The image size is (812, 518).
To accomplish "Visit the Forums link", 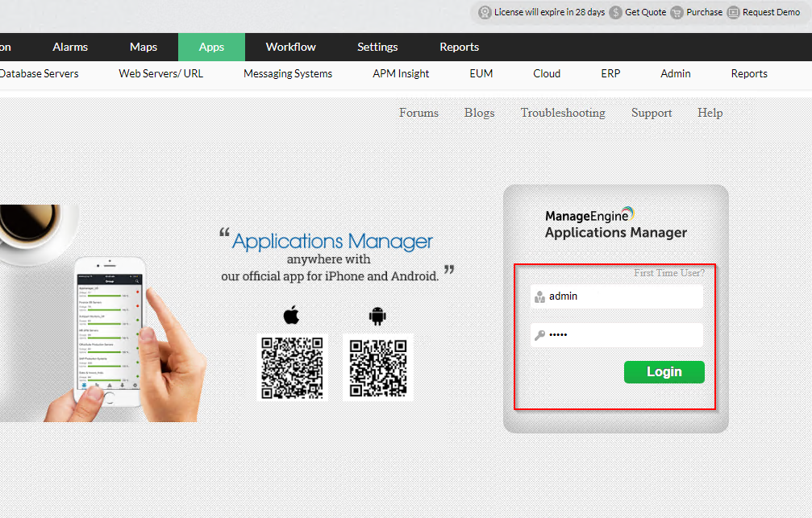I will 419,113.
